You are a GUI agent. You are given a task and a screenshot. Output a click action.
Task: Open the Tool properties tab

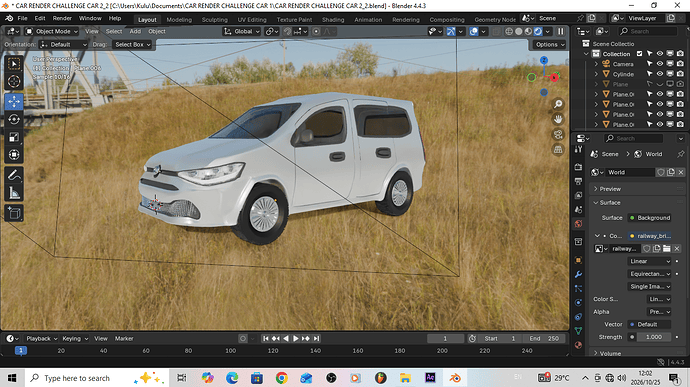(579, 150)
